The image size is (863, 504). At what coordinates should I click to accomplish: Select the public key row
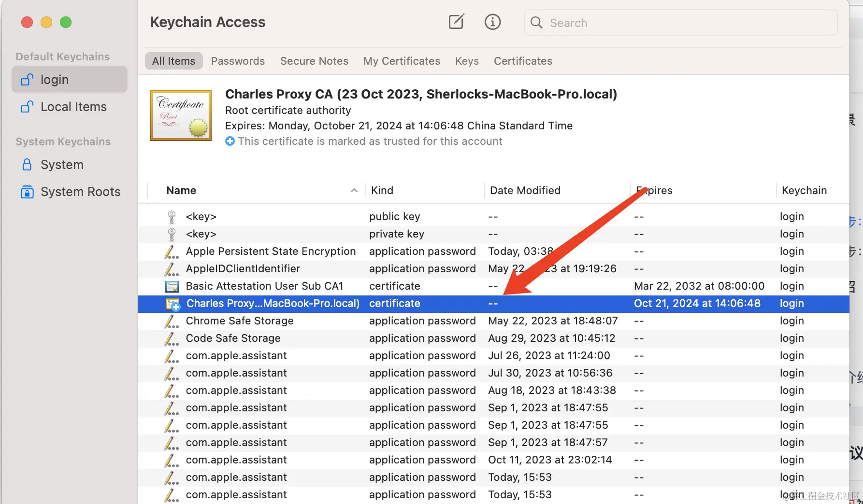pyautogui.click(x=494, y=216)
